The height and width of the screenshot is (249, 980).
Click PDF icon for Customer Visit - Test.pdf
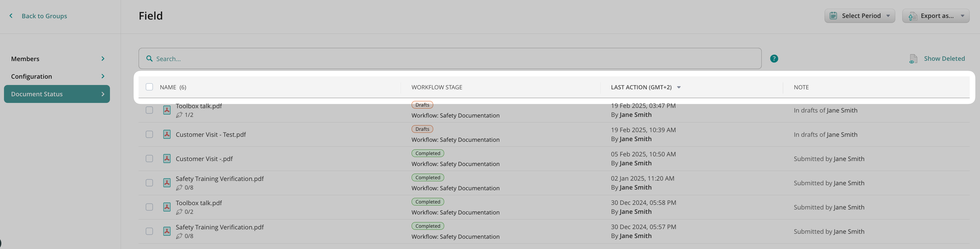167,134
